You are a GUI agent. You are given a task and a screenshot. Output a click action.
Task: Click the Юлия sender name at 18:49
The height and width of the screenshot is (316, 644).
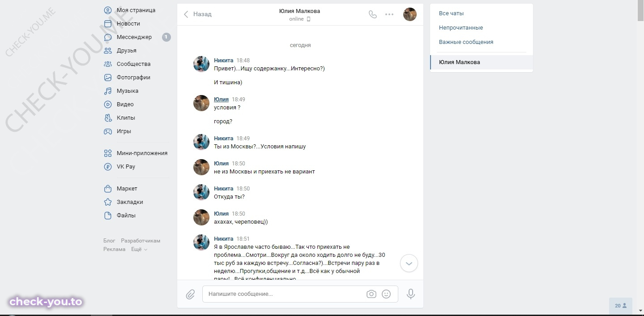(221, 100)
